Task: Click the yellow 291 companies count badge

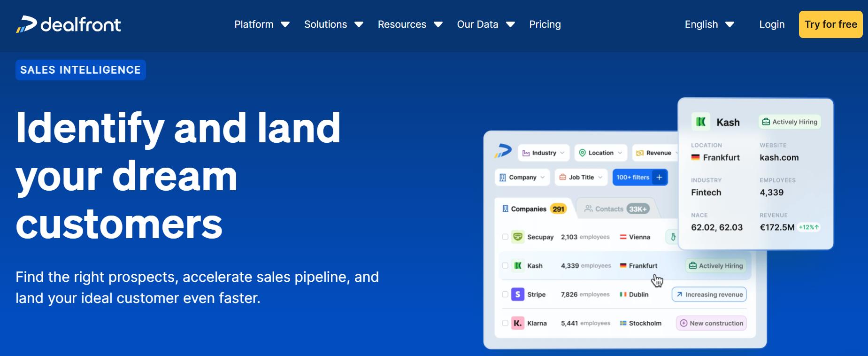Action: click(558, 209)
